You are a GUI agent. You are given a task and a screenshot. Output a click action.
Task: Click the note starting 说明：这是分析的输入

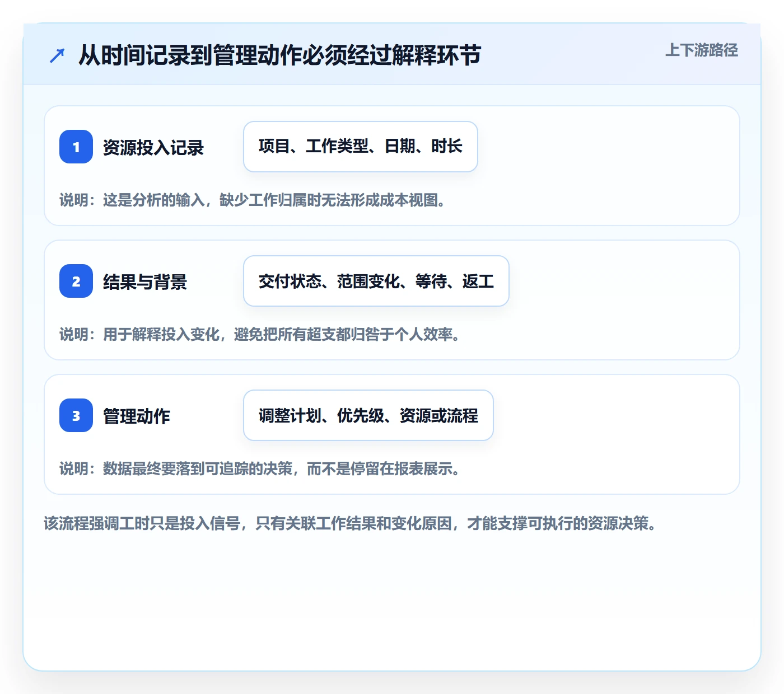coord(253,200)
